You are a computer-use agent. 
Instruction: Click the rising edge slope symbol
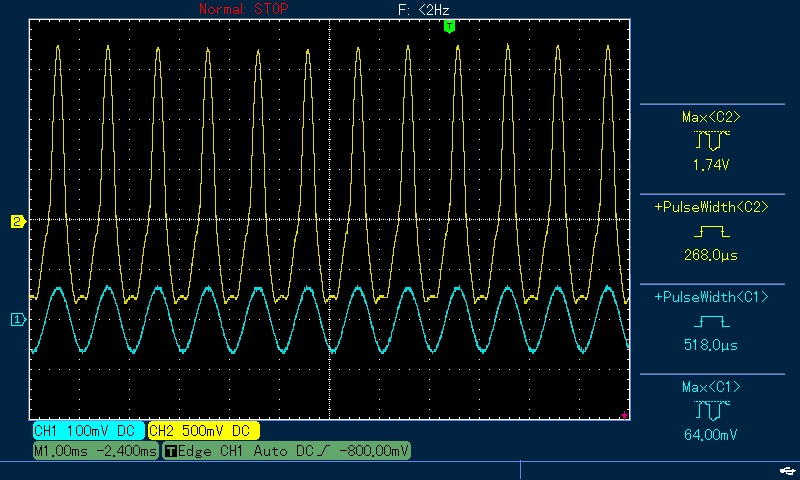(x=323, y=451)
